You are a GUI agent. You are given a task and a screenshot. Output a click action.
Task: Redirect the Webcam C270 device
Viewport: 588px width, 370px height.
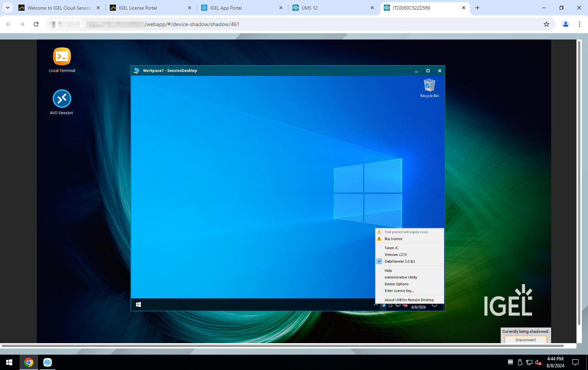tap(396, 255)
